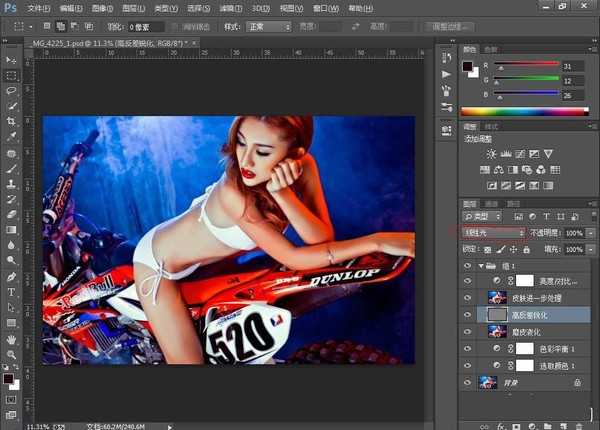Select the Zoom tool

pyautogui.click(x=11, y=355)
